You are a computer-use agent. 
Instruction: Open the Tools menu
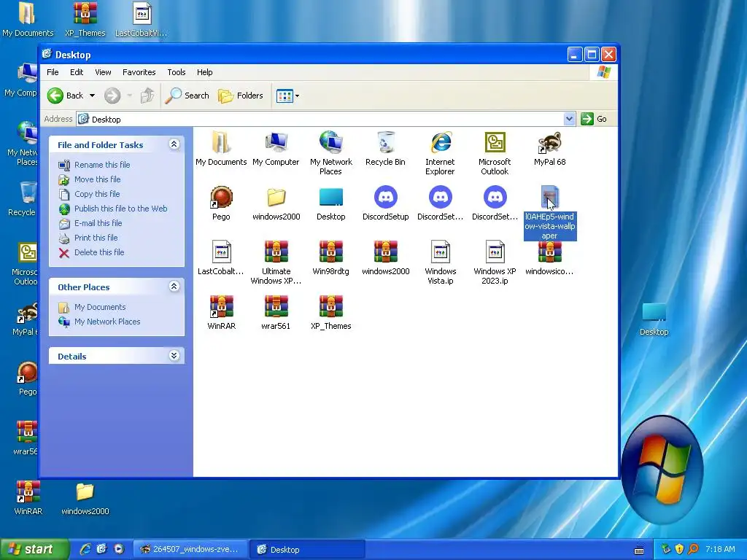point(177,72)
